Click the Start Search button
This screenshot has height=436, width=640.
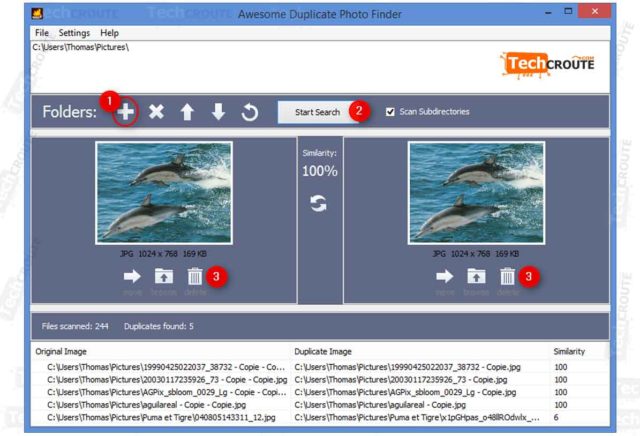click(317, 112)
